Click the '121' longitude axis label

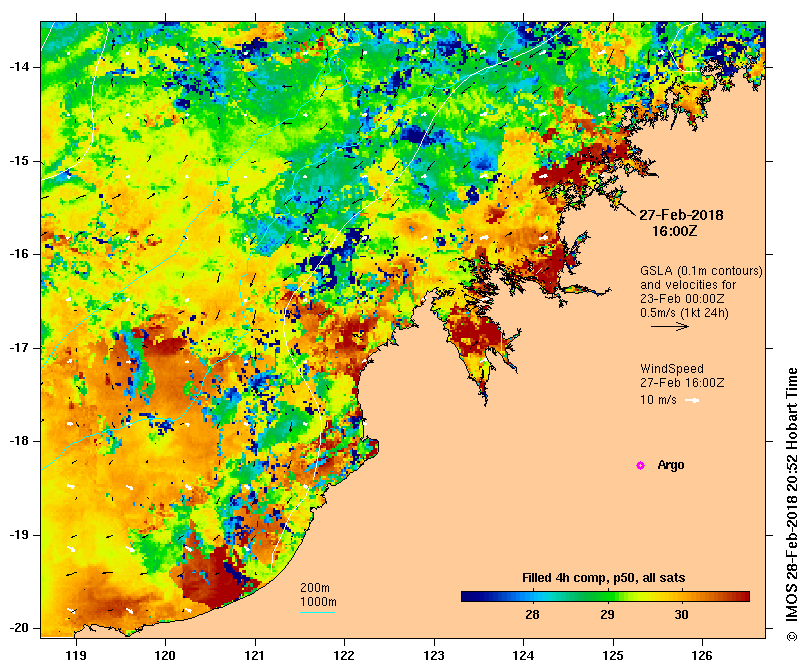[x=255, y=655]
